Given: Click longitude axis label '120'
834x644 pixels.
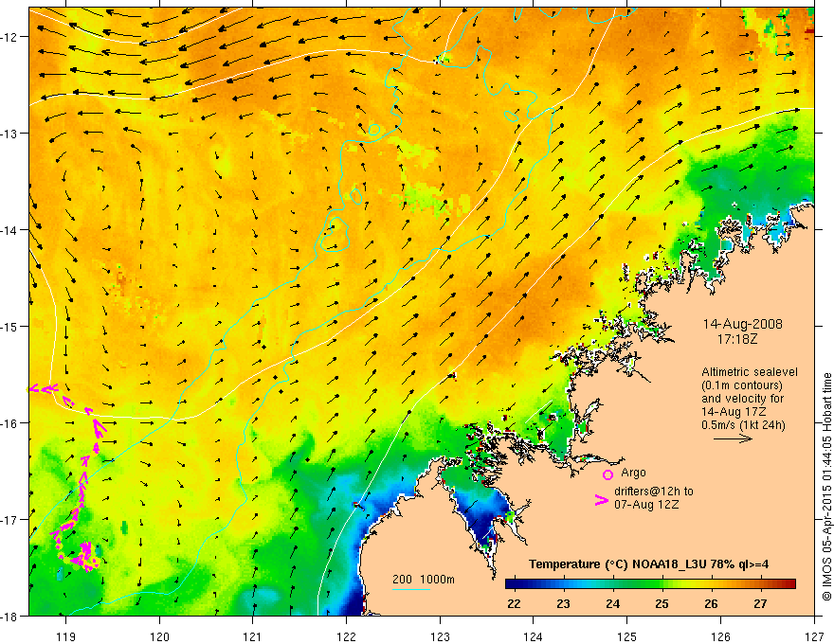Looking at the screenshot, I should (159, 636).
